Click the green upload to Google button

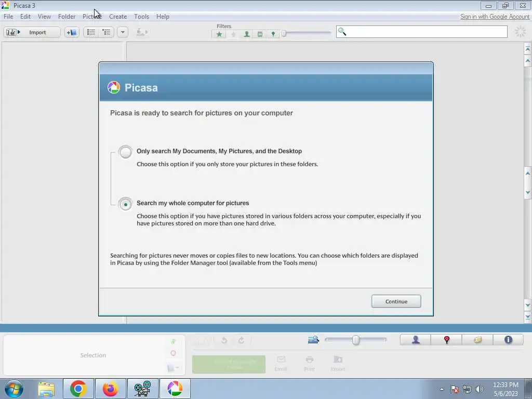point(229,364)
